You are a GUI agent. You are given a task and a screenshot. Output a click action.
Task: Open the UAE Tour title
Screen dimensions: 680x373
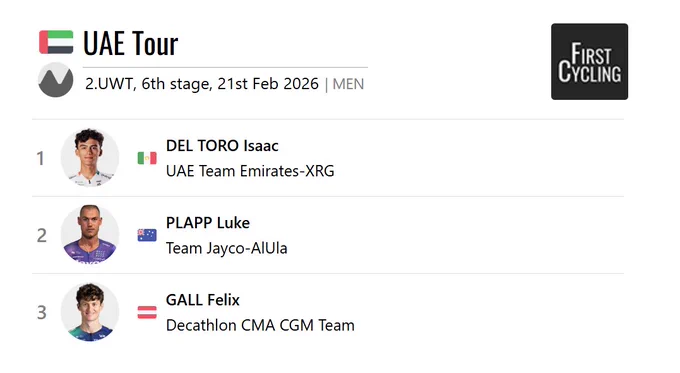(x=131, y=43)
